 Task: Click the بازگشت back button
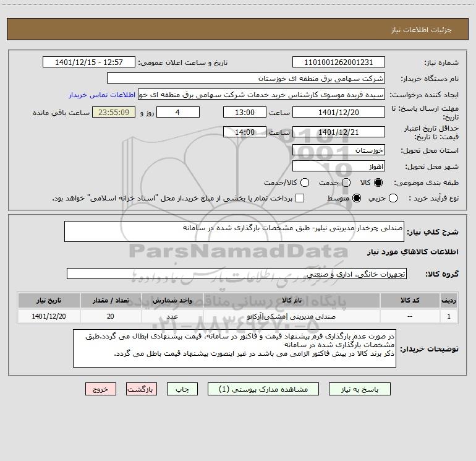tap(142, 389)
